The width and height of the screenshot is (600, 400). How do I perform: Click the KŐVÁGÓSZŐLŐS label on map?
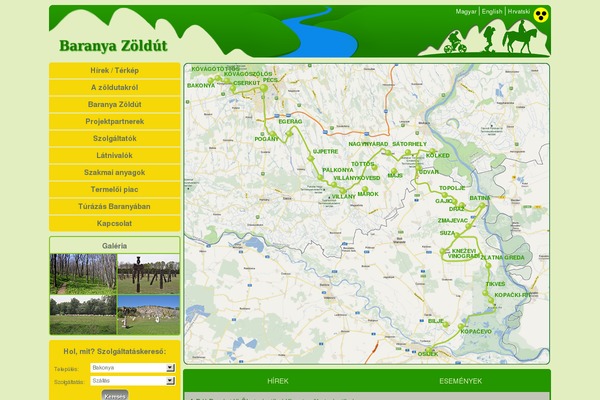click(248, 74)
